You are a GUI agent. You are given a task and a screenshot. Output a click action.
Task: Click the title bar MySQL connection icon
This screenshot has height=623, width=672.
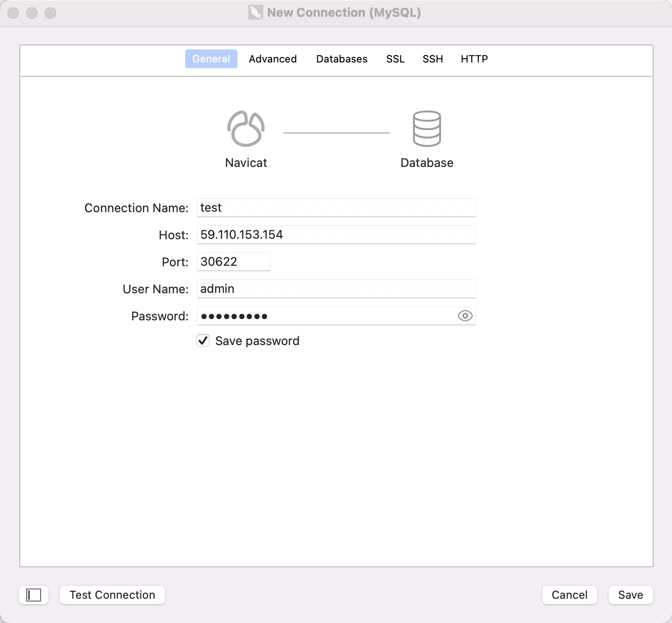(256, 13)
